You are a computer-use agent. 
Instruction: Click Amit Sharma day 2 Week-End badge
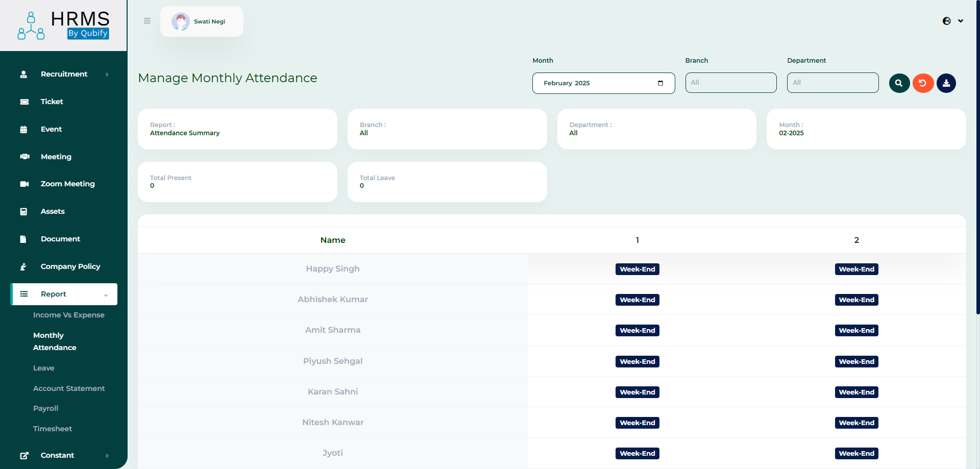click(x=856, y=330)
